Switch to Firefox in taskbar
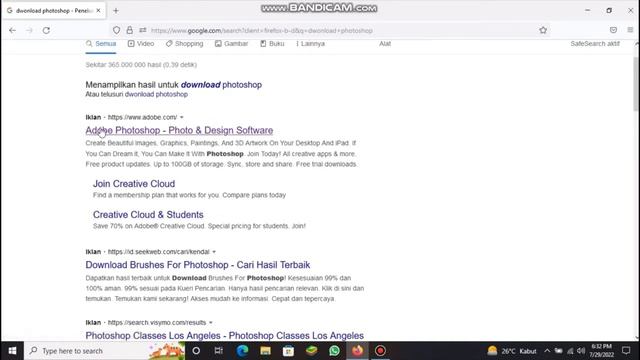The width and height of the screenshot is (640, 360). [358, 351]
